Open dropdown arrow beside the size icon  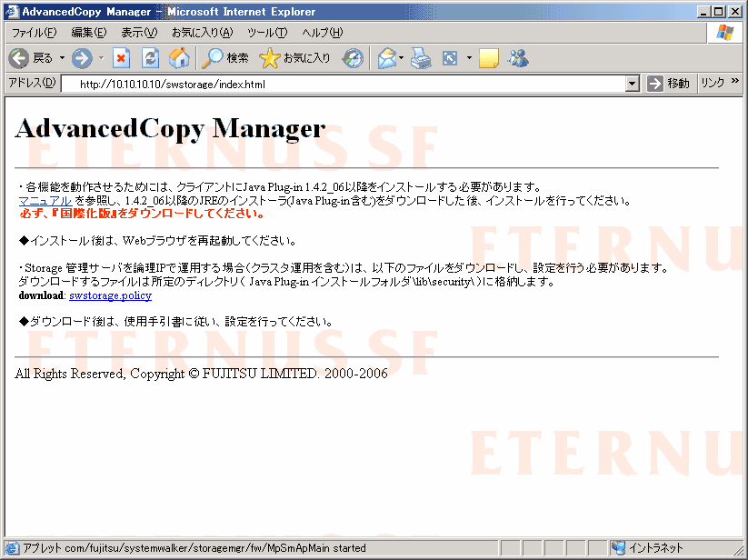point(469,58)
